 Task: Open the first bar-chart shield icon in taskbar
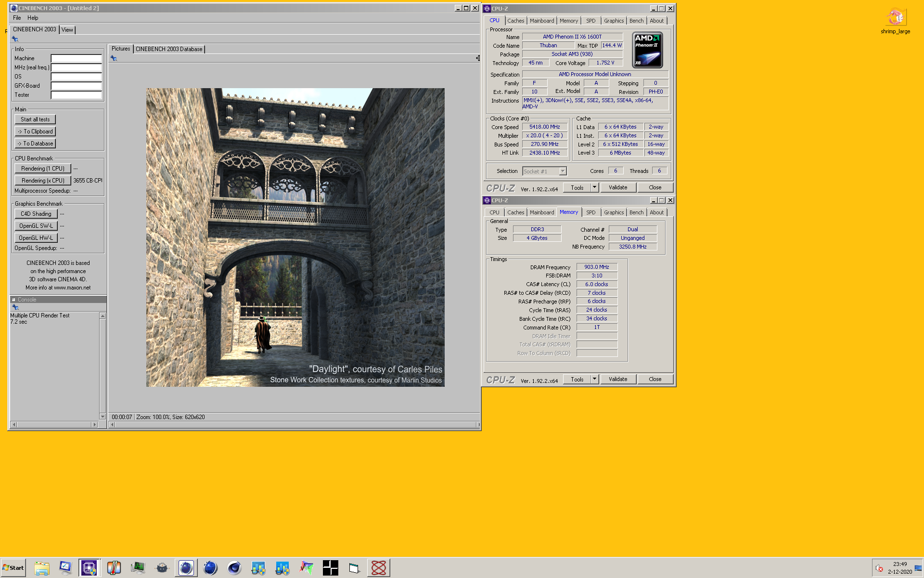coord(258,568)
